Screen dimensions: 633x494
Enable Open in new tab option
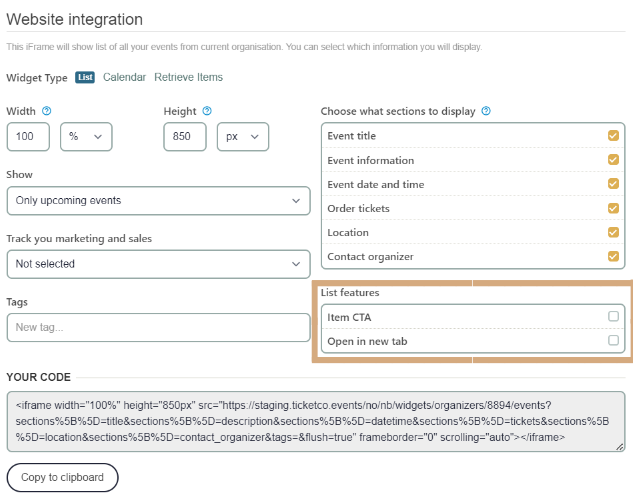click(613, 341)
